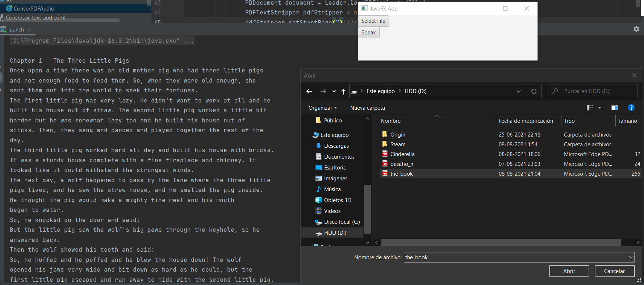Click the file list's right scroll arrow
Screen dimensions: 644x285
pos(638,242)
